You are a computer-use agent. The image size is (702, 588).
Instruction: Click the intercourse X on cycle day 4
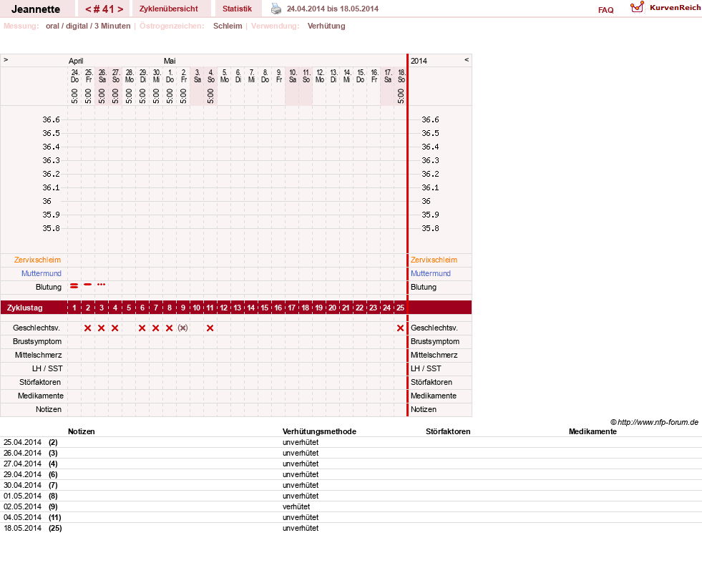pos(115,328)
